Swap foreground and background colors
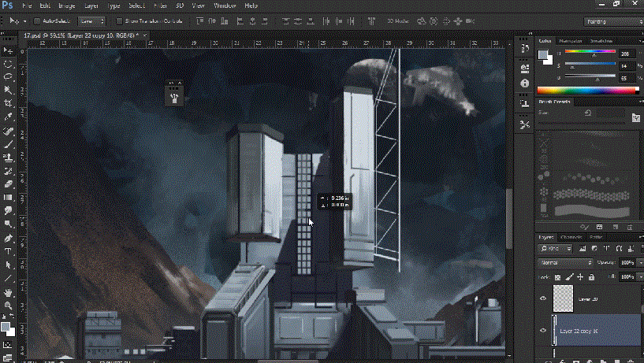The height and width of the screenshot is (363, 644). [x=12, y=317]
